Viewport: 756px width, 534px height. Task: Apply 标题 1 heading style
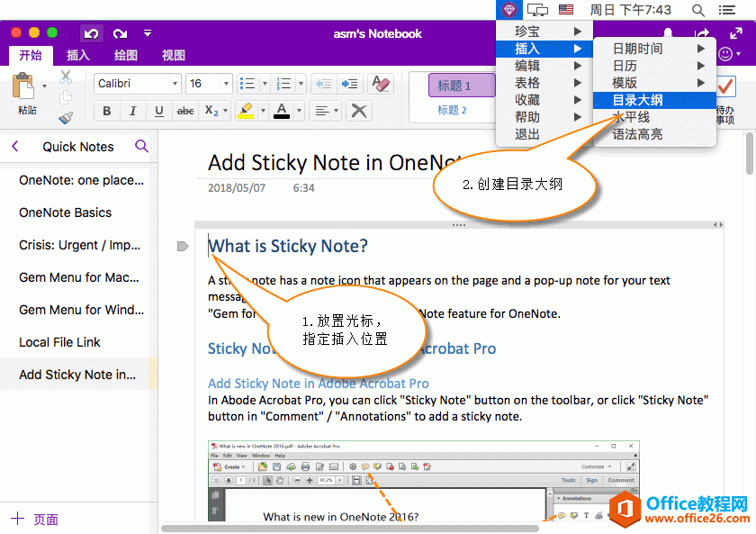click(x=462, y=86)
